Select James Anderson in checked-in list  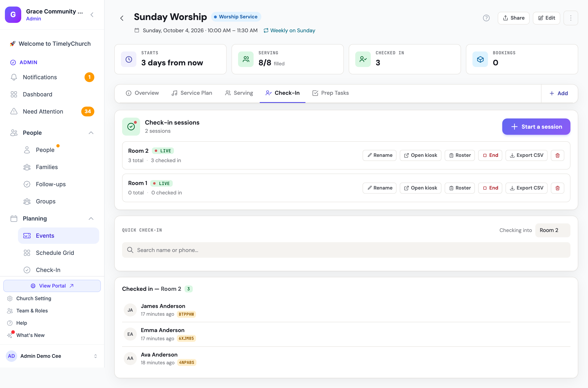tap(346, 310)
